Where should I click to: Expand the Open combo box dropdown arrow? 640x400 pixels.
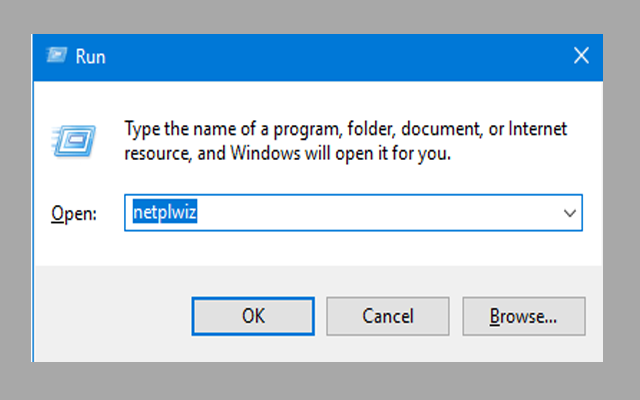[570, 213]
